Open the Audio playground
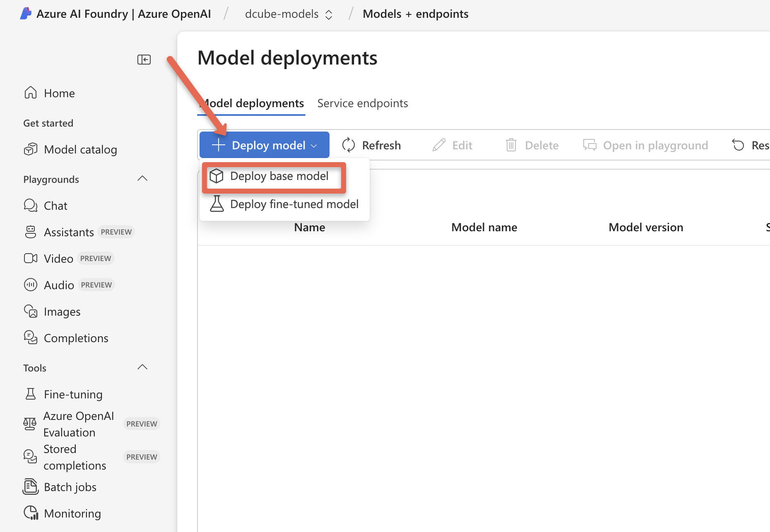The width and height of the screenshot is (770, 532). 58,285
